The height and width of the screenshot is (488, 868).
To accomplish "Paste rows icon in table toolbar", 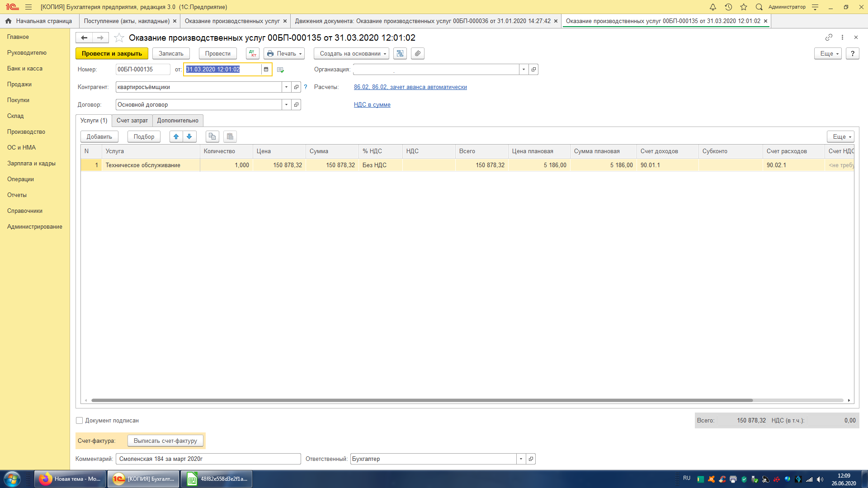I will (x=230, y=136).
